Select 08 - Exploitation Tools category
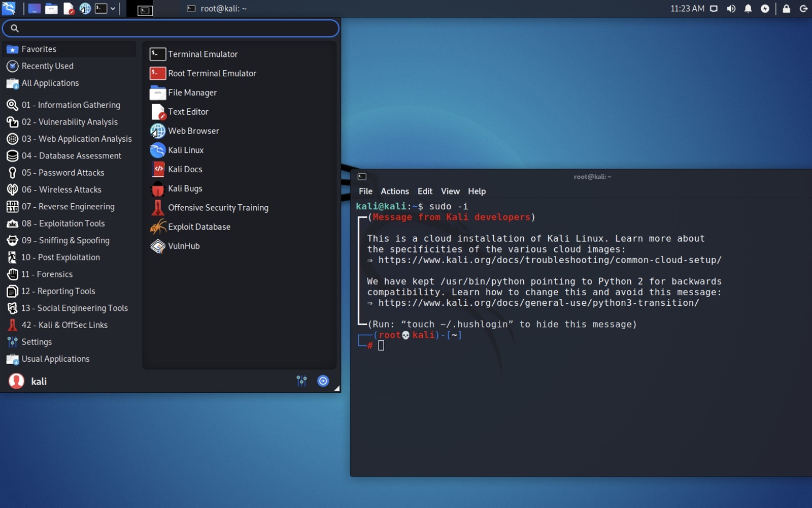812x508 pixels. [x=69, y=224]
